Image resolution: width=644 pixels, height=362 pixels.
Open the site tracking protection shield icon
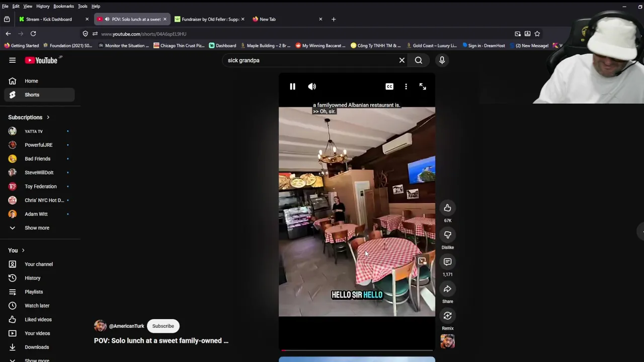click(85, 34)
